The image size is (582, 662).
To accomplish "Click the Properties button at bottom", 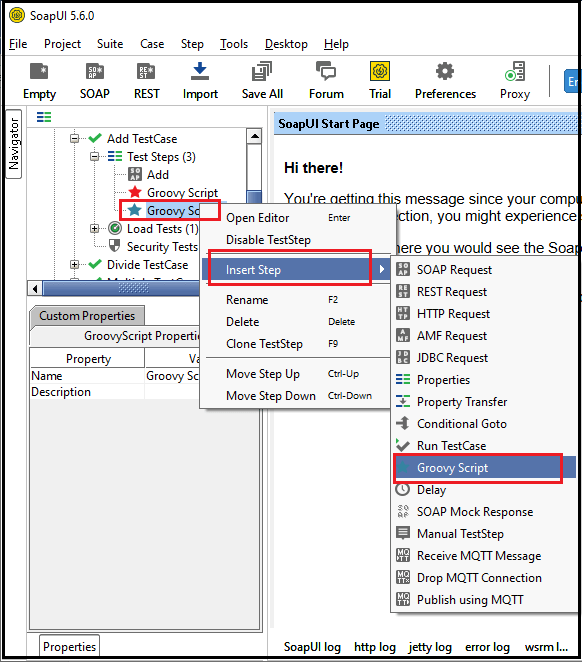I will [70, 646].
